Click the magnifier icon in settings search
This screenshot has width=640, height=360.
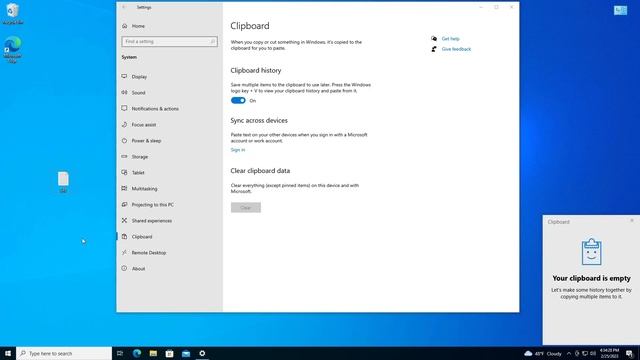212,42
